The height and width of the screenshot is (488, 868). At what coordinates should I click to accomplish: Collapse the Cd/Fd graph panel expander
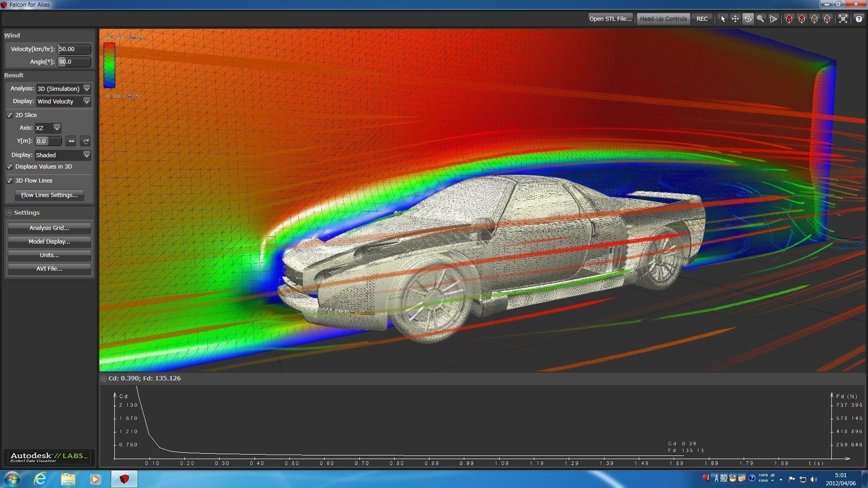tap(104, 379)
